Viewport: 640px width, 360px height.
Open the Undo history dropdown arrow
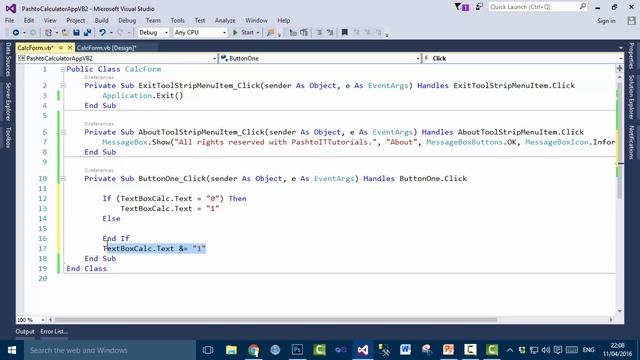tap(111, 33)
